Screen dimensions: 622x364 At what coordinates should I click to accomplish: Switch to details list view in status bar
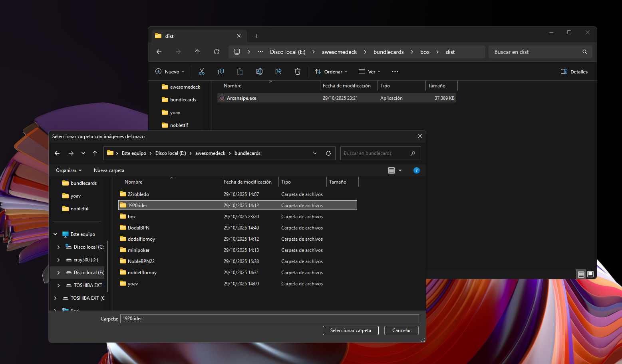tap(581, 274)
